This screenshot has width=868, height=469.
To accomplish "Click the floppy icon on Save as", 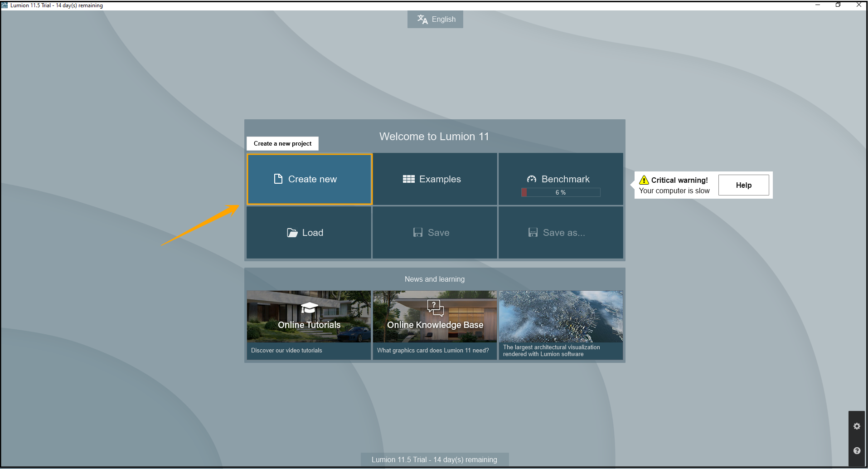I will point(533,233).
